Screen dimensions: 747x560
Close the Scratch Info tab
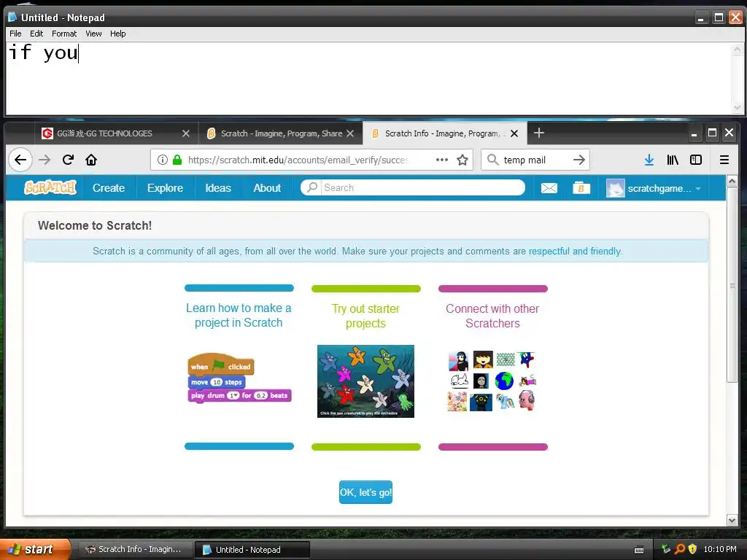[x=514, y=134]
